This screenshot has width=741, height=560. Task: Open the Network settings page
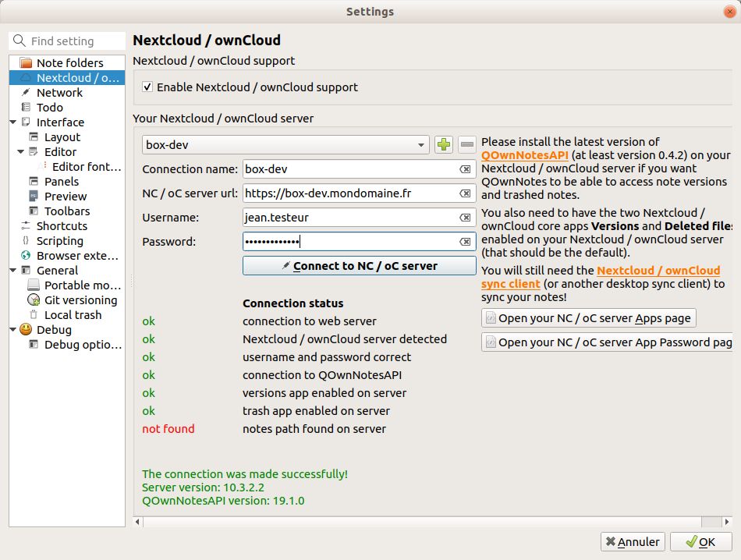(x=58, y=92)
